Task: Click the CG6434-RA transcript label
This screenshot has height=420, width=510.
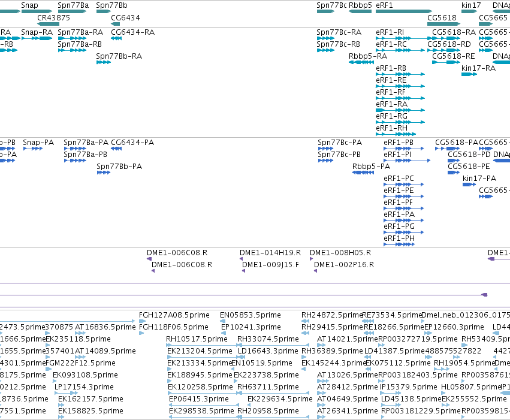Action: click(x=132, y=32)
